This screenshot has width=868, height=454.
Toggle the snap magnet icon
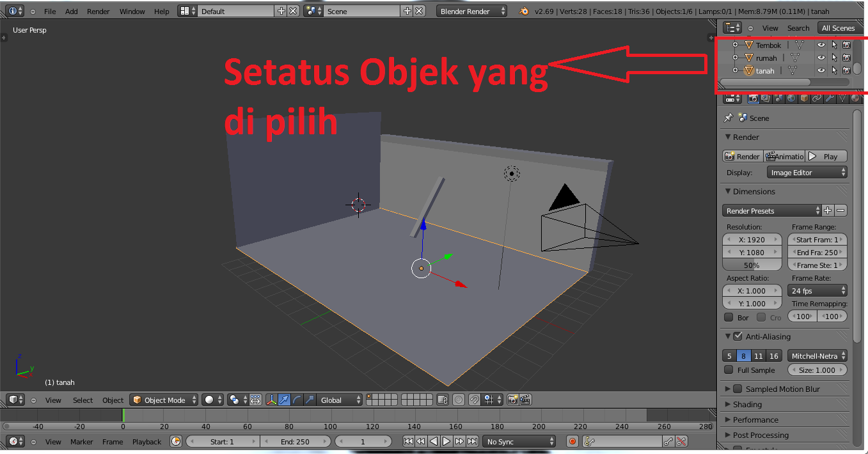[475, 400]
